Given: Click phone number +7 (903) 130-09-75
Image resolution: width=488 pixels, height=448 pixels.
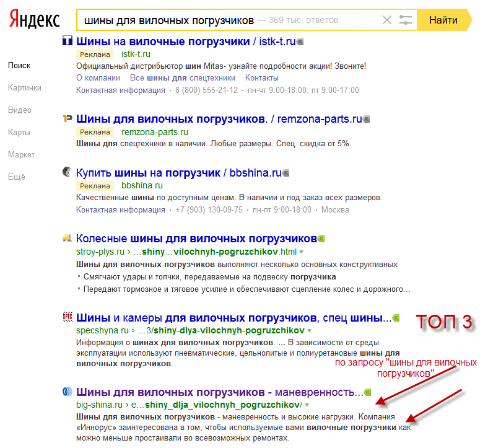Looking at the screenshot, I should click(209, 210).
